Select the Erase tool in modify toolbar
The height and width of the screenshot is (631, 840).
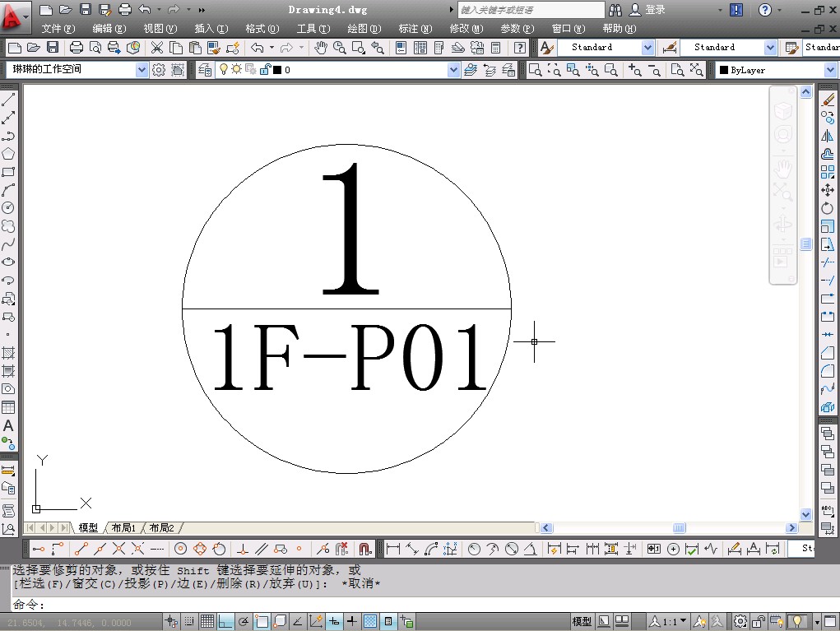[828, 100]
